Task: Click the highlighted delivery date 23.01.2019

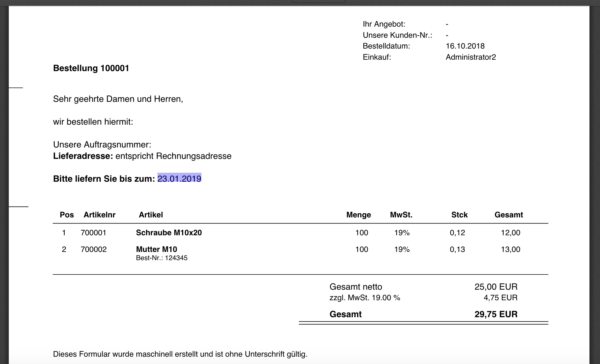Action: click(x=179, y=178)
